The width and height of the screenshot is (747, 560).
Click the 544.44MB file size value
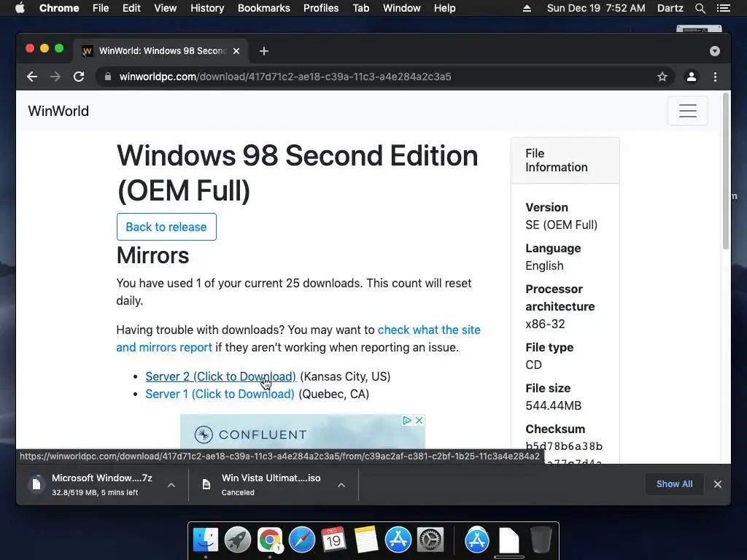click(553, 405)
